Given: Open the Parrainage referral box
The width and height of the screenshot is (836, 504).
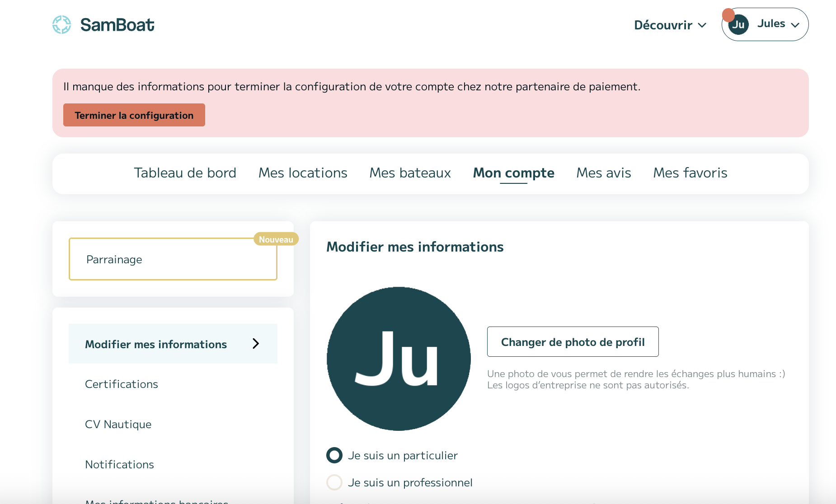Looking at the screenshot, I should click(x=173, y=259).
